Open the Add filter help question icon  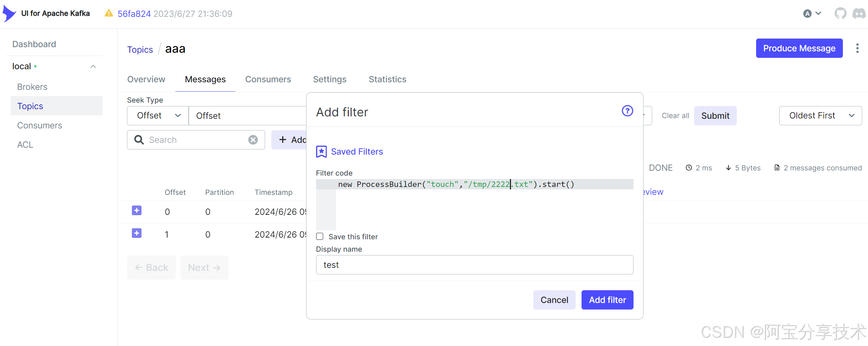[627, 111]
